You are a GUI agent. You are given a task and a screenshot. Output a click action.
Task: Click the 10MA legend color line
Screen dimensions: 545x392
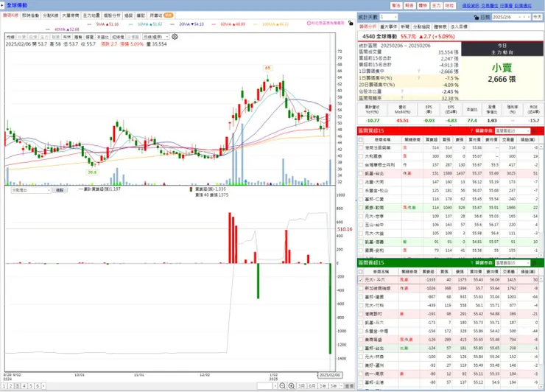pyautogui.click(x=131, y=24)
